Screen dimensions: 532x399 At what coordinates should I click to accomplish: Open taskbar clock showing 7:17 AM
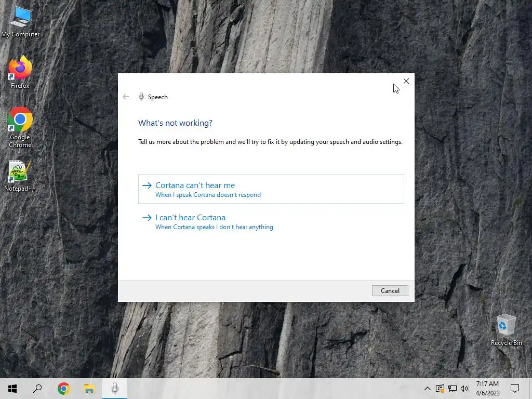coord(487,389)
